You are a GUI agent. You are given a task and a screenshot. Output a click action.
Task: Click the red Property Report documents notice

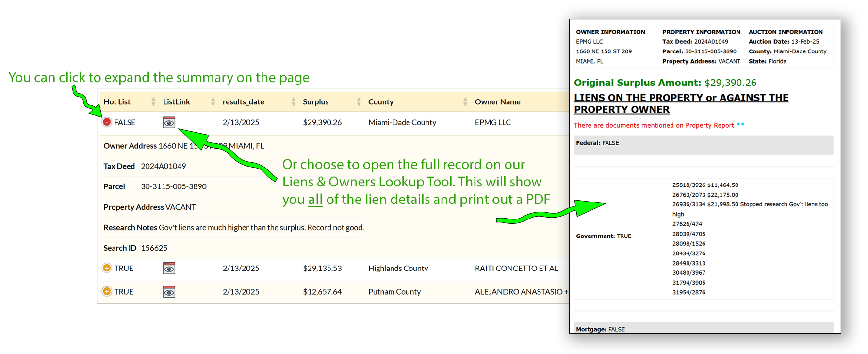[x=654, y=125]
